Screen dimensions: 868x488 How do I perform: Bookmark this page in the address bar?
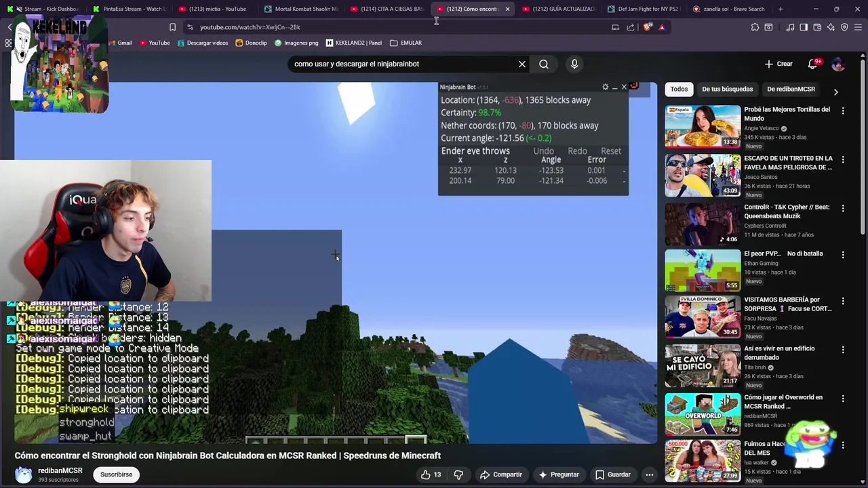click(x=172, y=27)
